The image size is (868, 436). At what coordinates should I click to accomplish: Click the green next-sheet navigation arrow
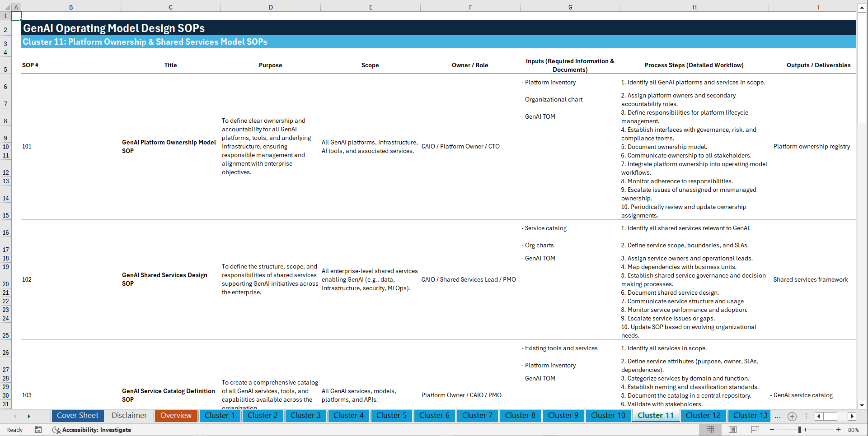tap(29, 416)
